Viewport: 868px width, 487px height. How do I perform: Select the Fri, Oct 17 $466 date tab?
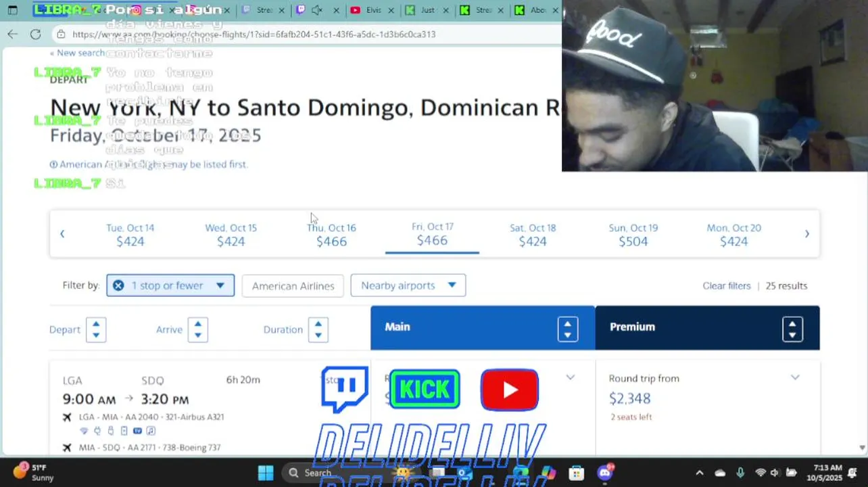[432, 235]
